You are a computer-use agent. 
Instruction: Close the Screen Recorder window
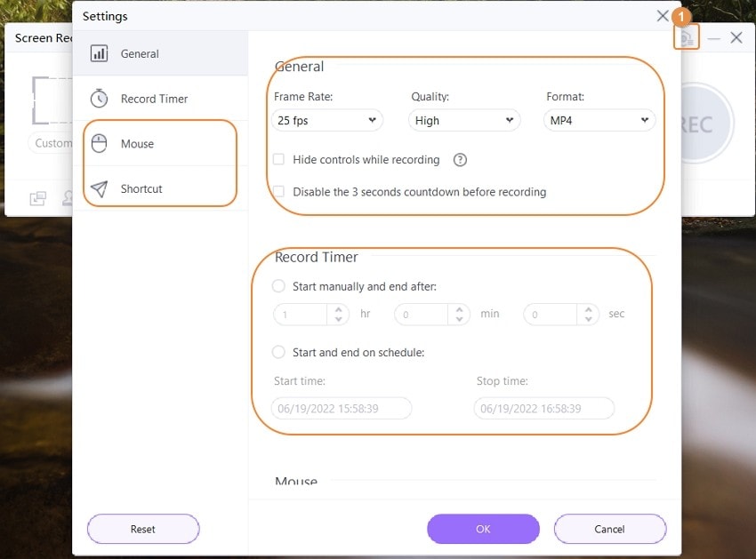coord(736,37)
